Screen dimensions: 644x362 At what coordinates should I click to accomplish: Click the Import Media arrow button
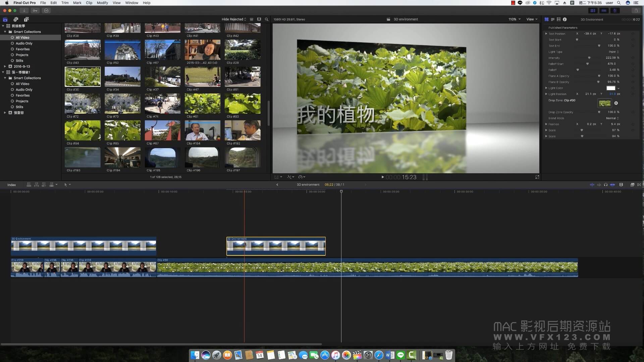(24, 10)
